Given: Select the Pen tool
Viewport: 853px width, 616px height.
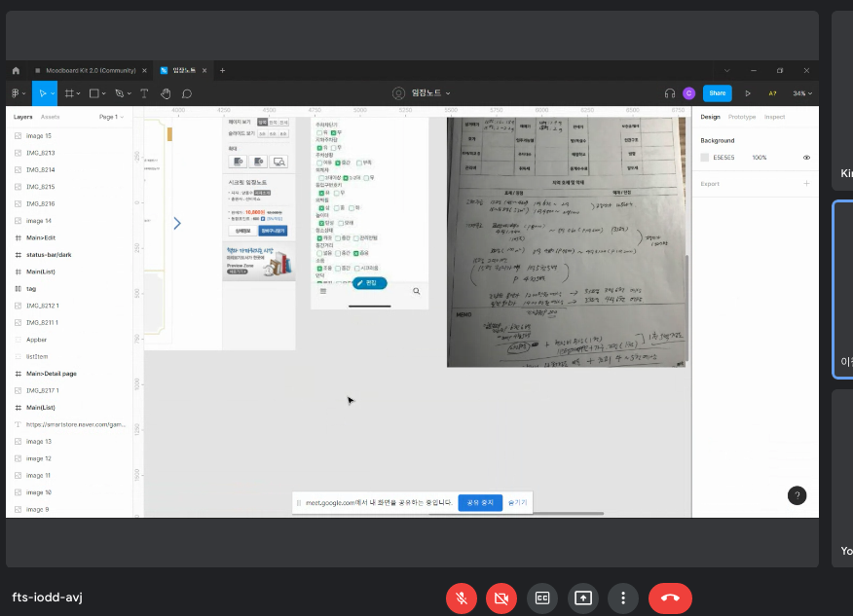Looking at the screenshot, I should click(119, 93).
